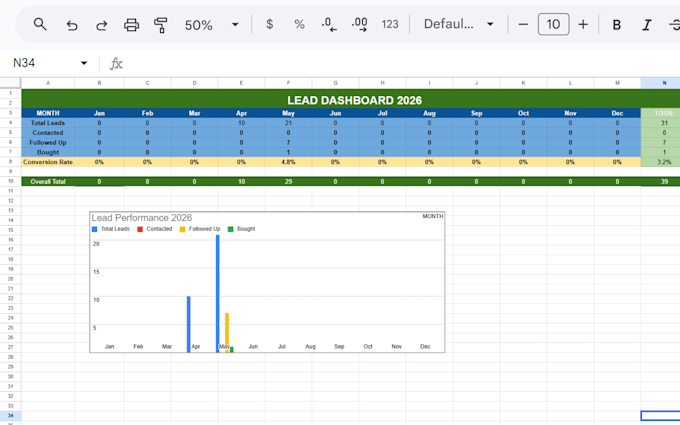Viewport: 680px width, 425px height.
Task: Increase the font size
Action: [583, 24]
